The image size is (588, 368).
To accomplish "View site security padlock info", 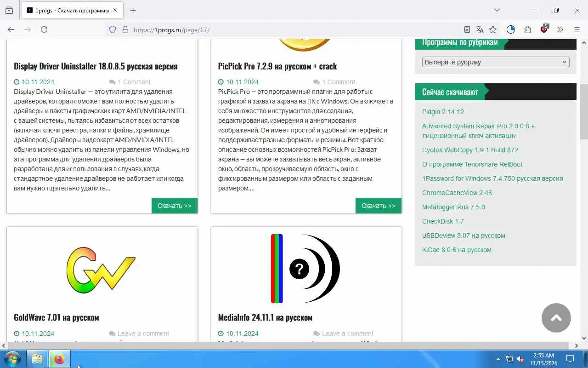I will pyautogui.click(x=125, y=29).
